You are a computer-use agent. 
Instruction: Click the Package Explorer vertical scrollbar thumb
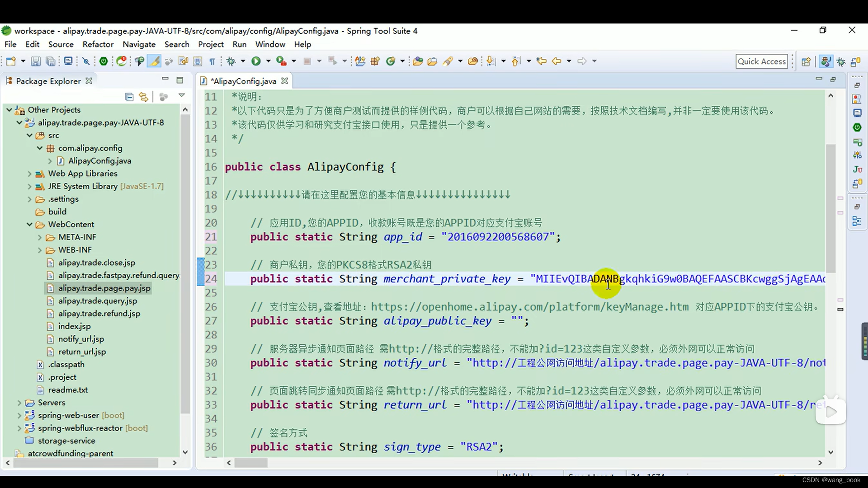click(x=185, y=264)
